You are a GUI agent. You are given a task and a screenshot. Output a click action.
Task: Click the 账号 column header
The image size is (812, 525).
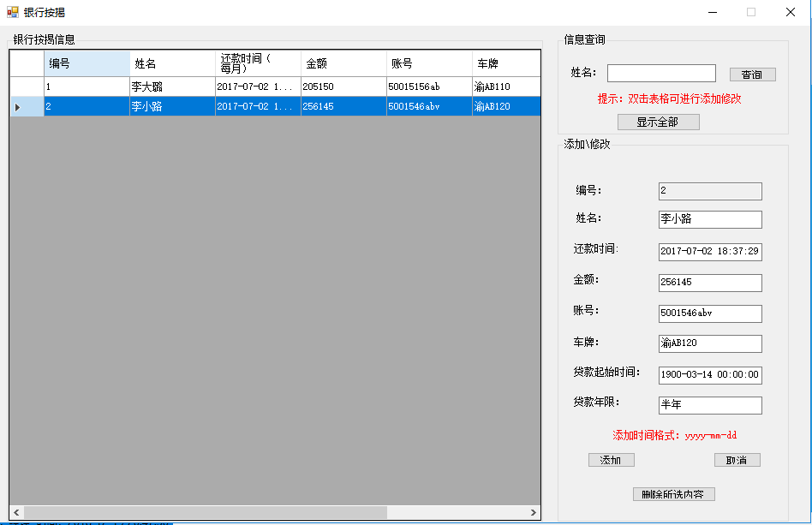429,63
